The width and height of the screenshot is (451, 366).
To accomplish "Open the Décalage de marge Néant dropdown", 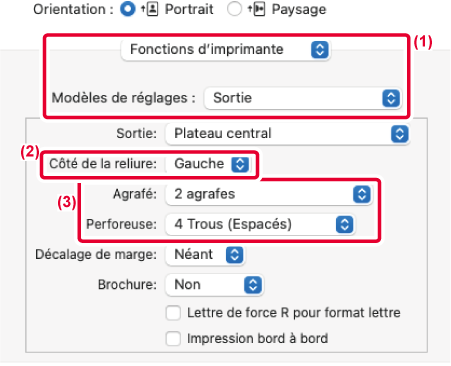I will 205,255.
